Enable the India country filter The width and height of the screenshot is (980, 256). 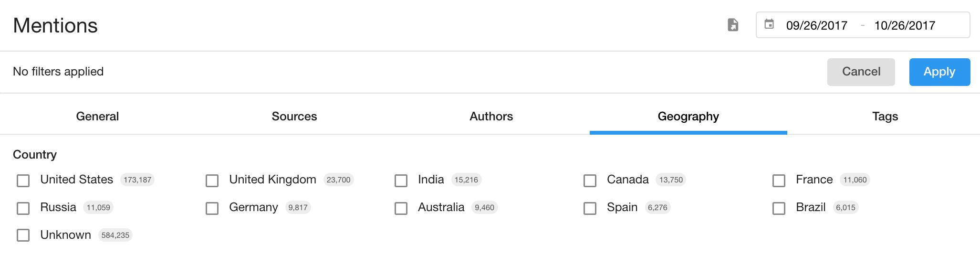tap(401, 181)
